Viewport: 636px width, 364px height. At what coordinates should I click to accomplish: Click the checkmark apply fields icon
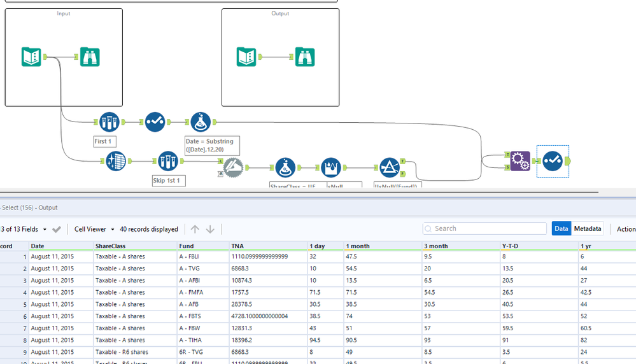57,229
